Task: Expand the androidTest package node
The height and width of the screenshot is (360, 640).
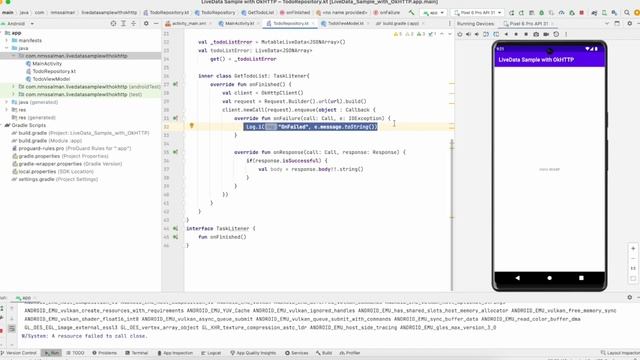Action: tap(13, 87)
